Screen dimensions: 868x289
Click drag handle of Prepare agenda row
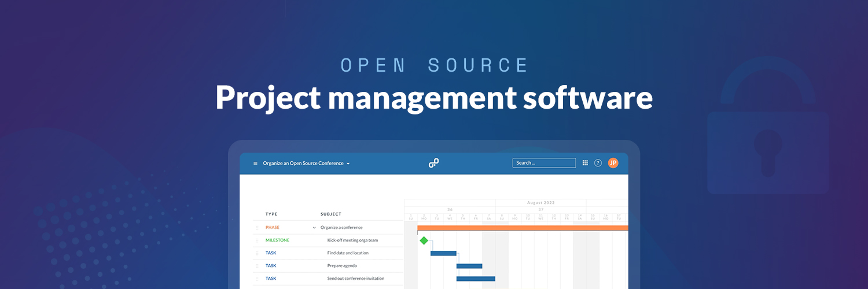click(257, 266)
